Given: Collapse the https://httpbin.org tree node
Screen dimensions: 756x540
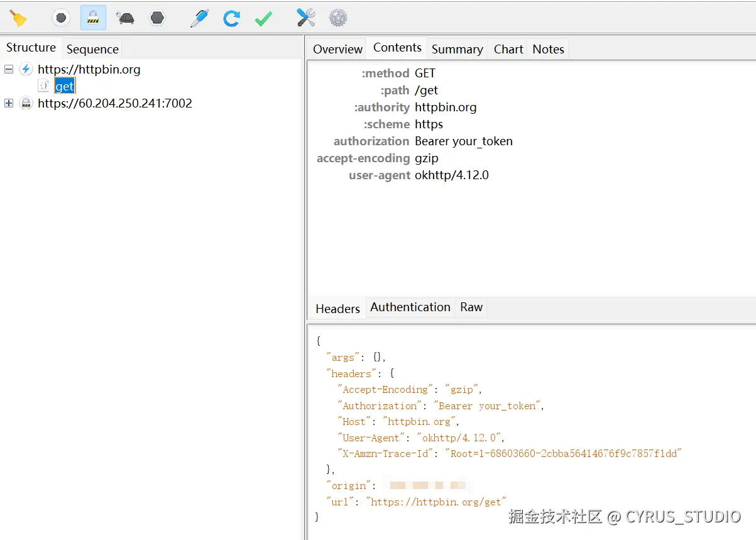Looking at the screenshot, I should (x=9, y=69).
